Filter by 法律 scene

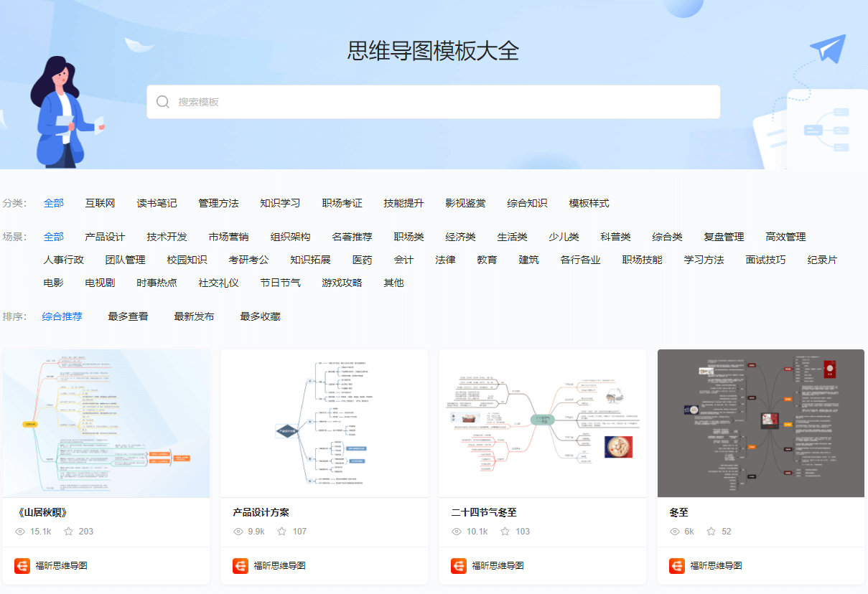coord(445,260)
